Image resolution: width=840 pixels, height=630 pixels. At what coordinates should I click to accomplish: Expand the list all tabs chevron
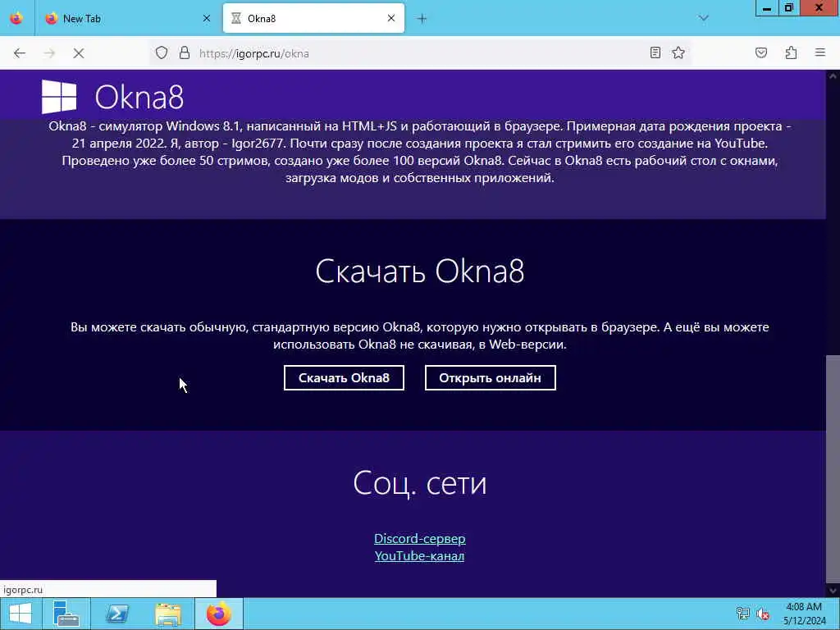point(703,18)
